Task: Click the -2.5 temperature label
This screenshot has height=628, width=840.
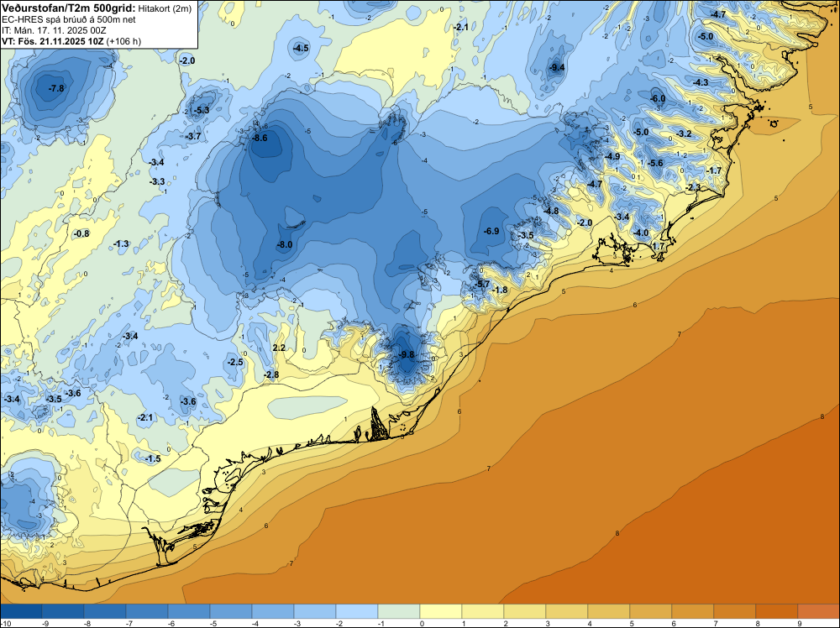Action: [x=235, y=362]
